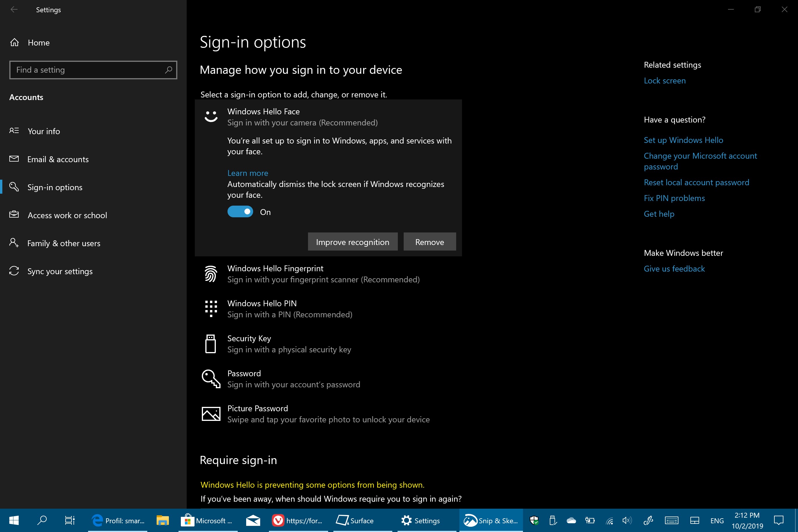Click the clock showing 2:12 PM
The image size is (798, 532).
(x=747, y=520)
